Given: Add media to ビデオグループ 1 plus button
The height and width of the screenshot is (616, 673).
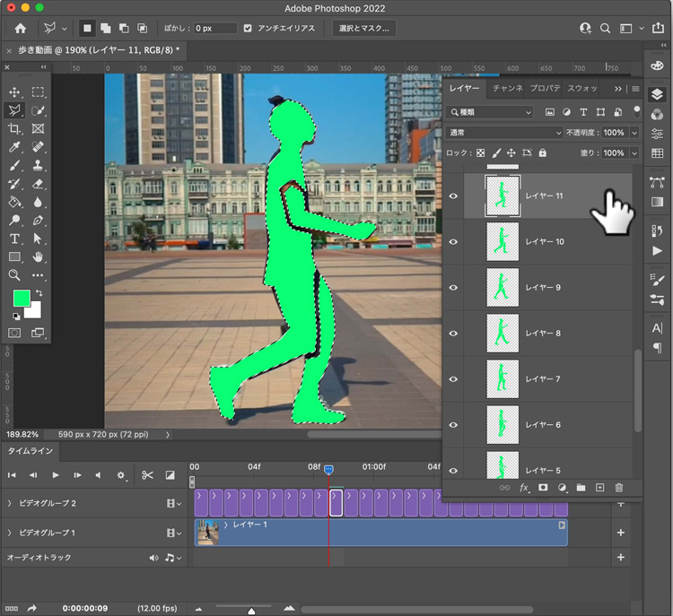Looking at the screenshot, I should point(621,533).
